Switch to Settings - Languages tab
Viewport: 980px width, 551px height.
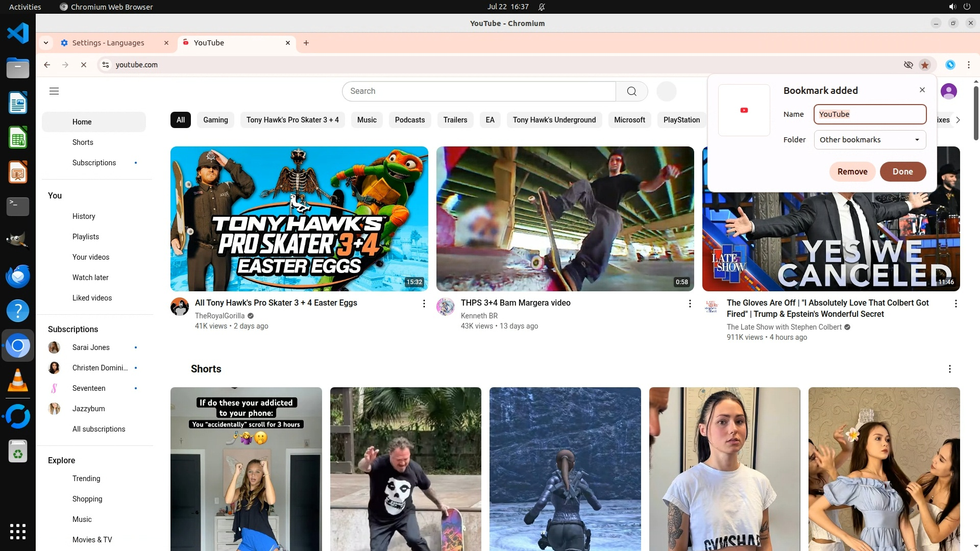(x=108, y=43)
